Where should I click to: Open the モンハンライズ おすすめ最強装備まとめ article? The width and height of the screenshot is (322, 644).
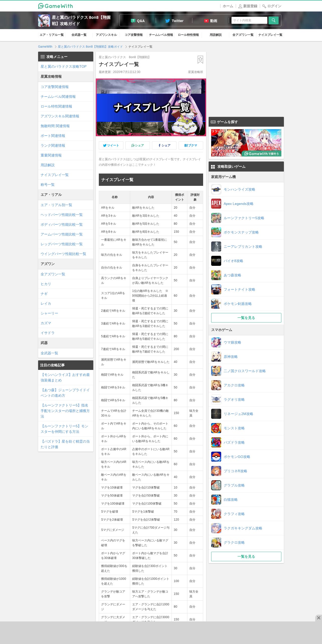point(66,377)
